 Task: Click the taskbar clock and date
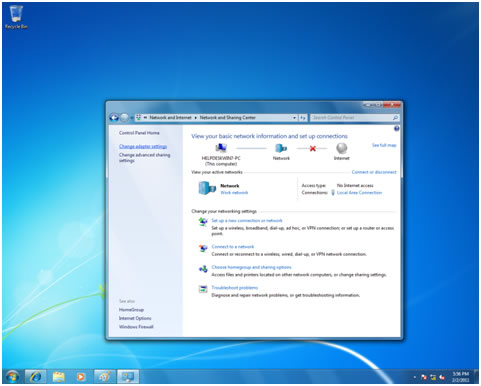pos(461,377)
